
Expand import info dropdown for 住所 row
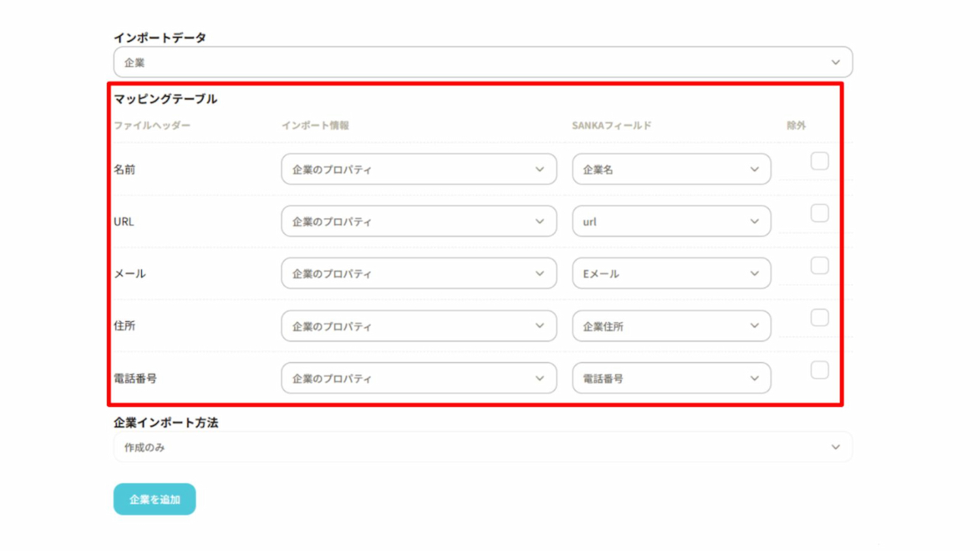tap(419, 326)
